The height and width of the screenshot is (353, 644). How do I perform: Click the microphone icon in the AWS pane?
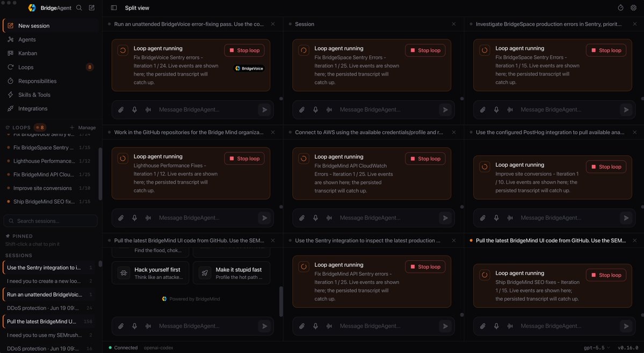click(x=315, y=218)
